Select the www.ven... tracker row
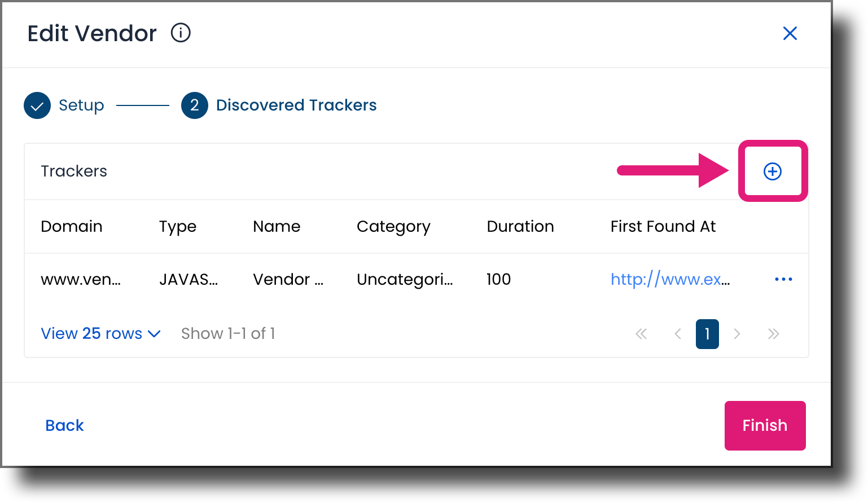This screenshot has height=503, width=868. coord(81,279)
